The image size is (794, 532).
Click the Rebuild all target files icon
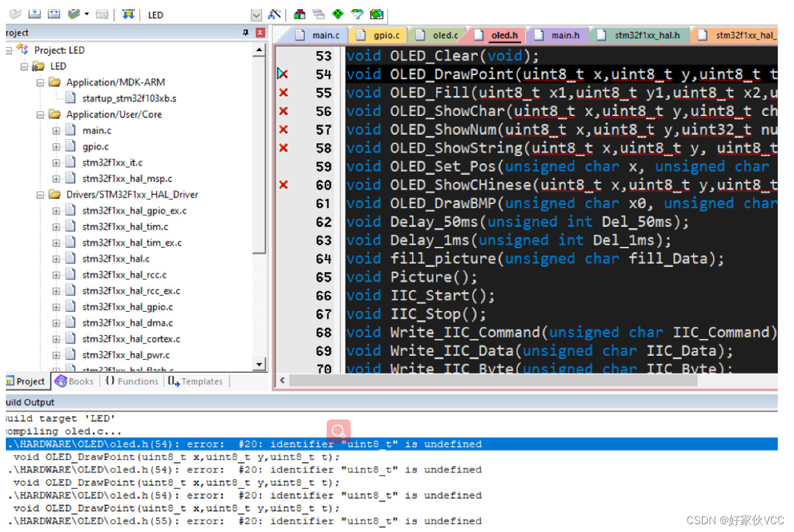tap(54, 14)
